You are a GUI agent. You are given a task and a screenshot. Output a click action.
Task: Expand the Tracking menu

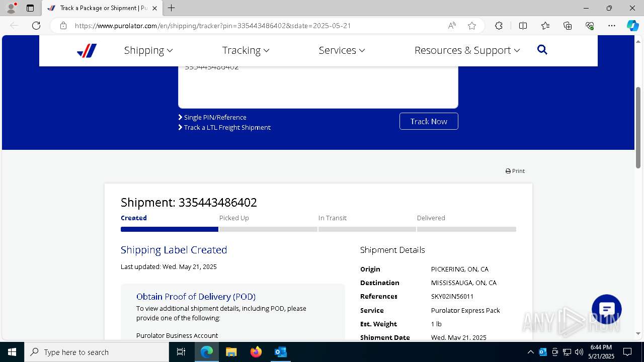coord(246,50)
